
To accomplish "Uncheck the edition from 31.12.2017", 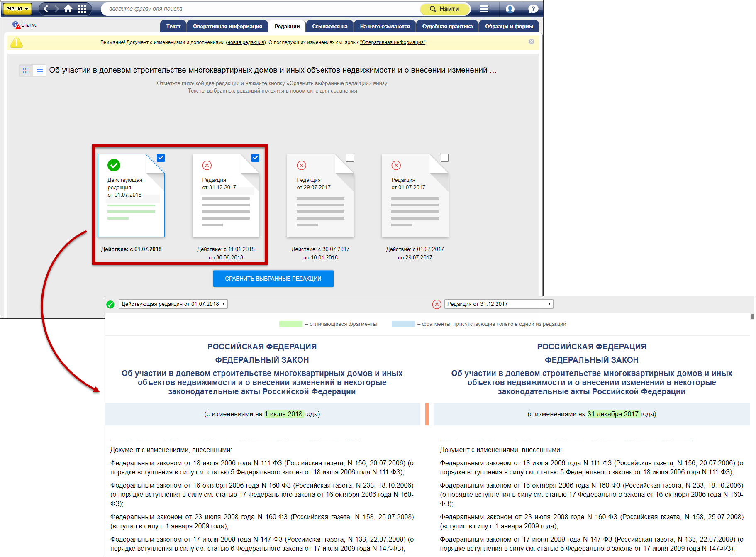I will tap(256, 158).
